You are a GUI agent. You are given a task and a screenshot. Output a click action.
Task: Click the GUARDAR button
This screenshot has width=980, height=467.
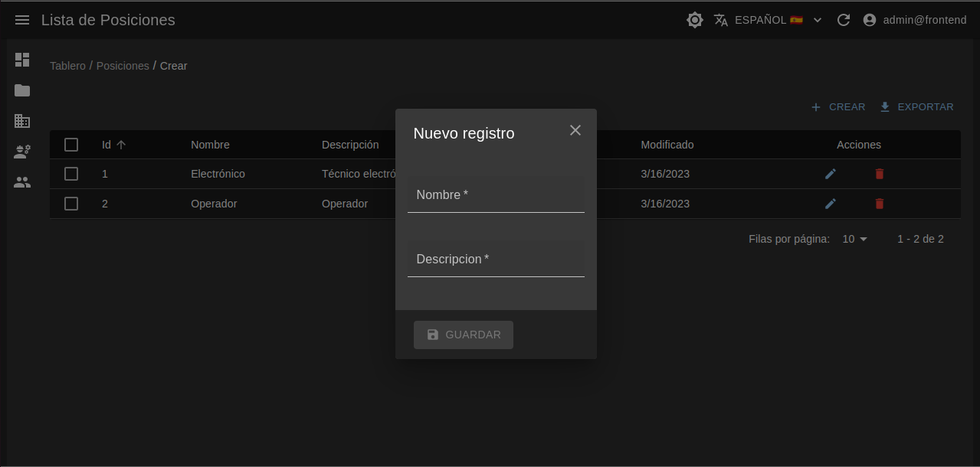463,335
